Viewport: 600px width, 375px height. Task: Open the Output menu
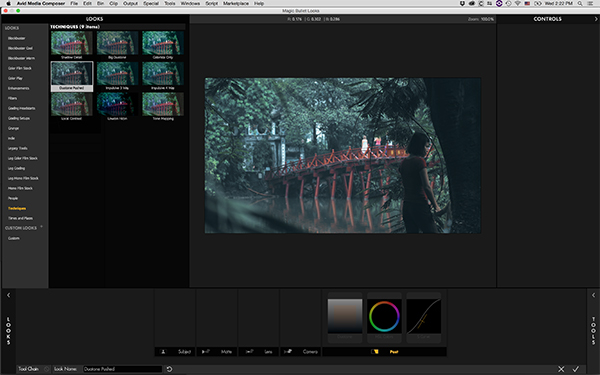pyautogui.click(x=130, y=3)
